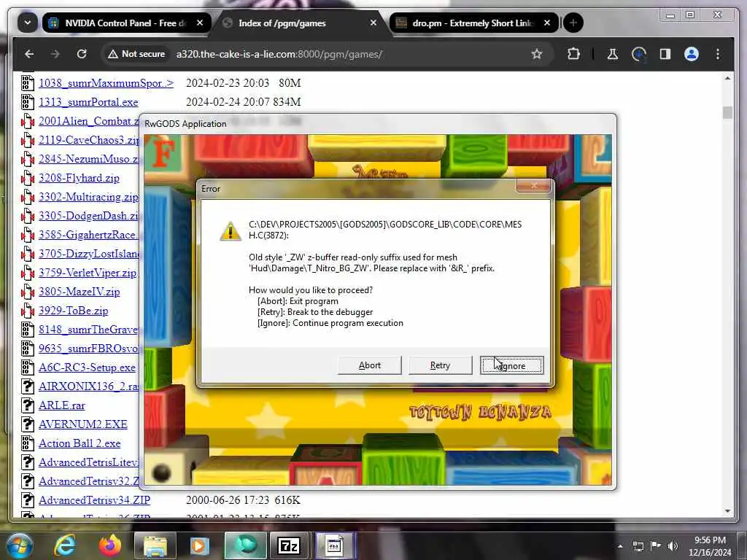Bookmark this page with the star icon
Image resolution: width=747 pixels, height=560 pixels.
pyautogui.click(x=537, y=54)
